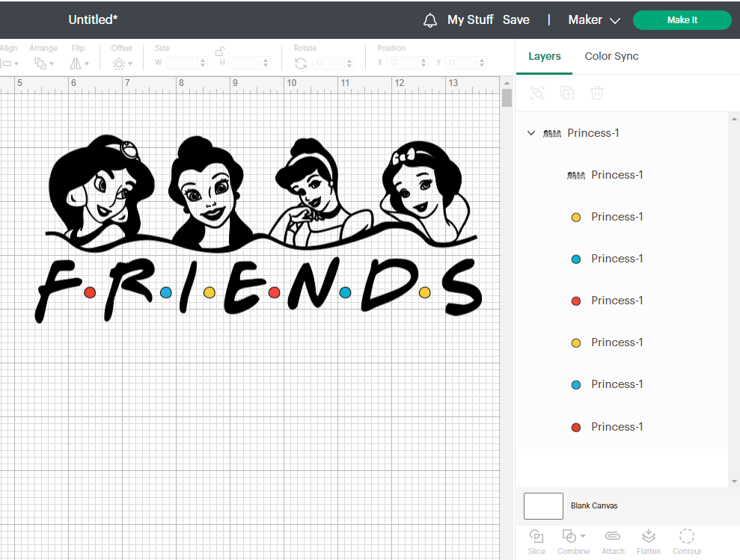Click the duplicate icon in Layers panel

tap(567, 93)
